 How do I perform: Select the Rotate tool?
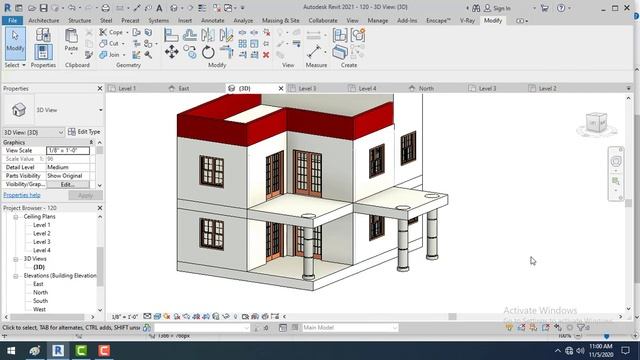(x=208, y=52)
